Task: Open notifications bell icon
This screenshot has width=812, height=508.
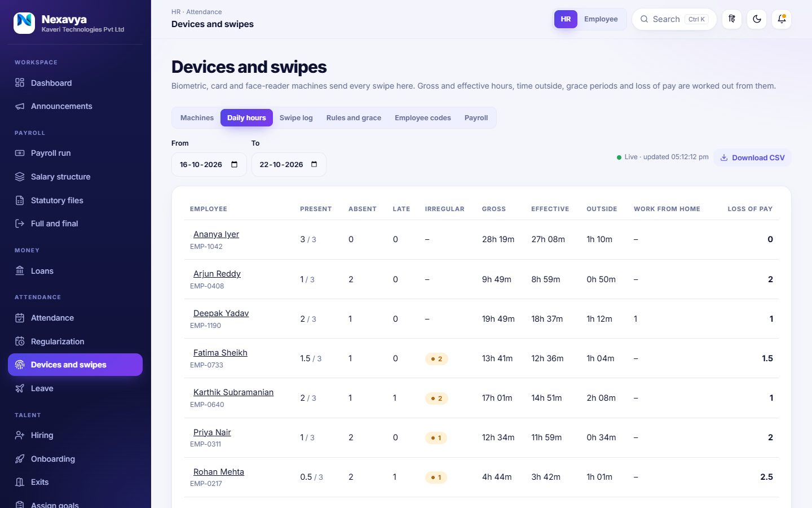Action: 782,19
